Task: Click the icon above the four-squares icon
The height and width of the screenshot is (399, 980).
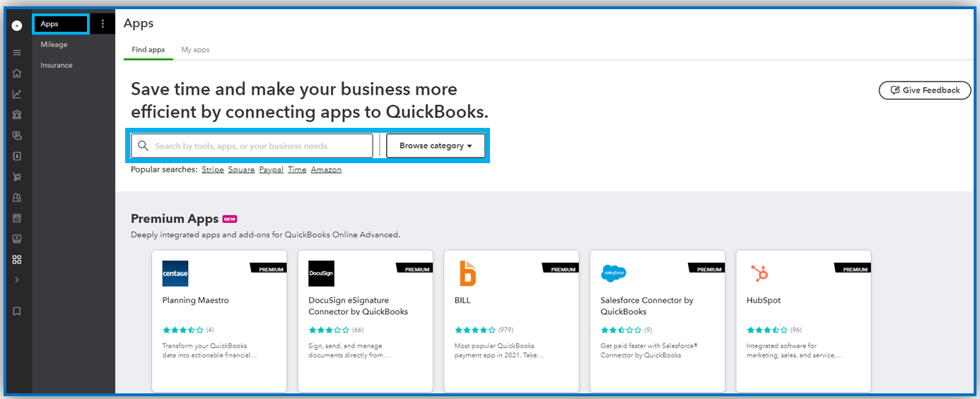Action: 17,239
